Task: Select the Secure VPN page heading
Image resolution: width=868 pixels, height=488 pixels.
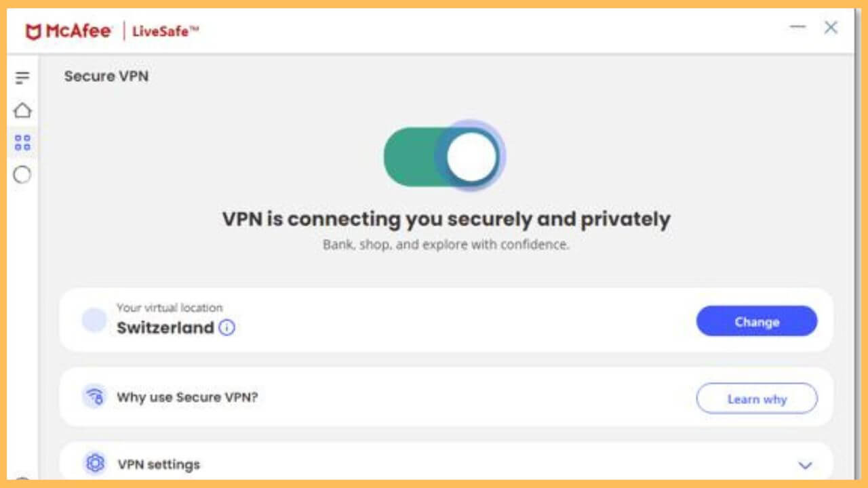Action: (x=106, y=76)
